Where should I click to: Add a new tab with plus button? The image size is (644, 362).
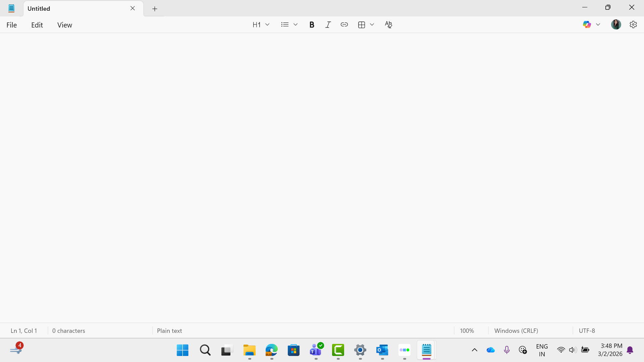[155, 9]
